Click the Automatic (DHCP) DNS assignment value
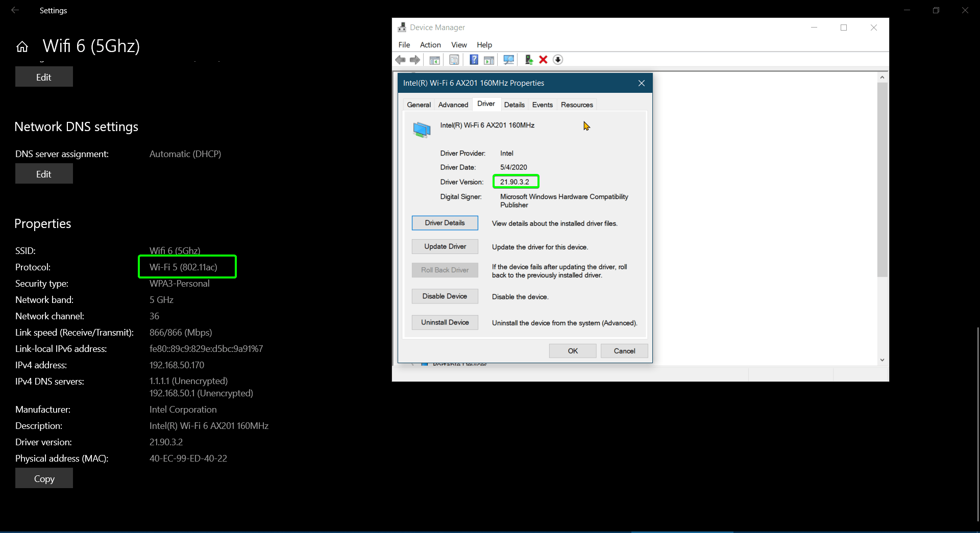Image resolution: width=980 pixels, height=533 pixels. pyautogui.click(x=185, y=154)
